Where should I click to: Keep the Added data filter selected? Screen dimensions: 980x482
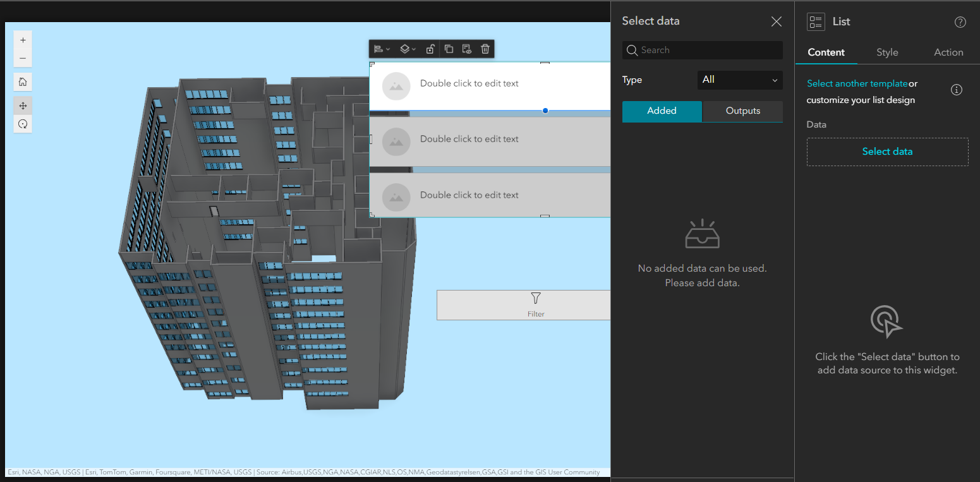[662, 111]
